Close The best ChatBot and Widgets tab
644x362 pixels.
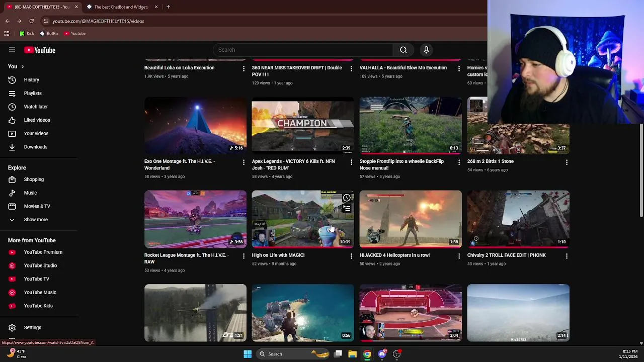[156, 7]
